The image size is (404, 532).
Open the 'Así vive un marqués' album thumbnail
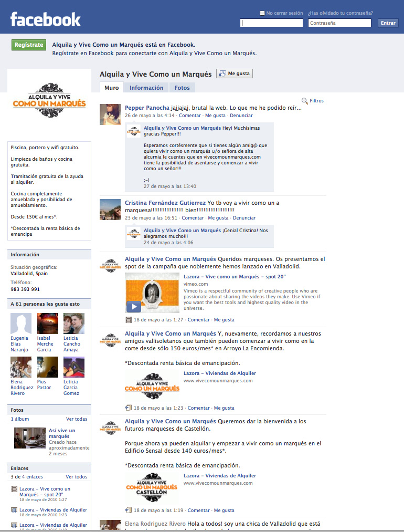[x=30, y=438]
